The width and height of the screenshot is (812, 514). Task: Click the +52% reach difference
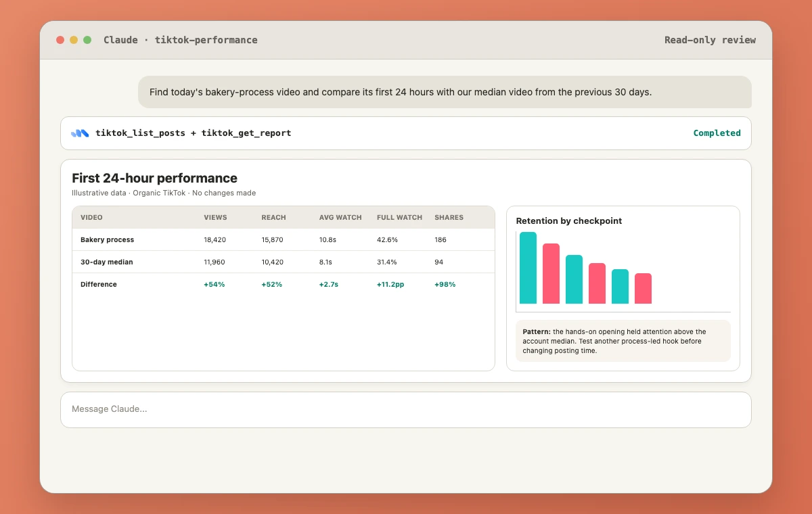coord(272,284)
